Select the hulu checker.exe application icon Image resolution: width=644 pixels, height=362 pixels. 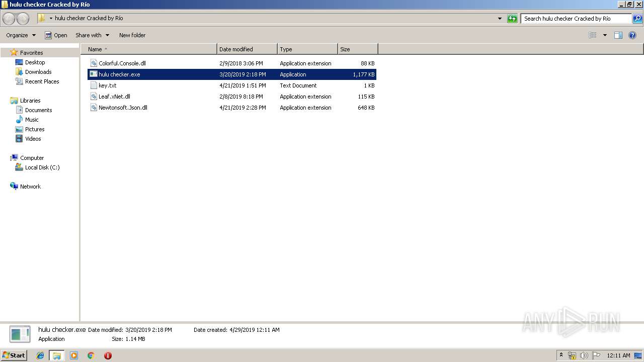94,74
